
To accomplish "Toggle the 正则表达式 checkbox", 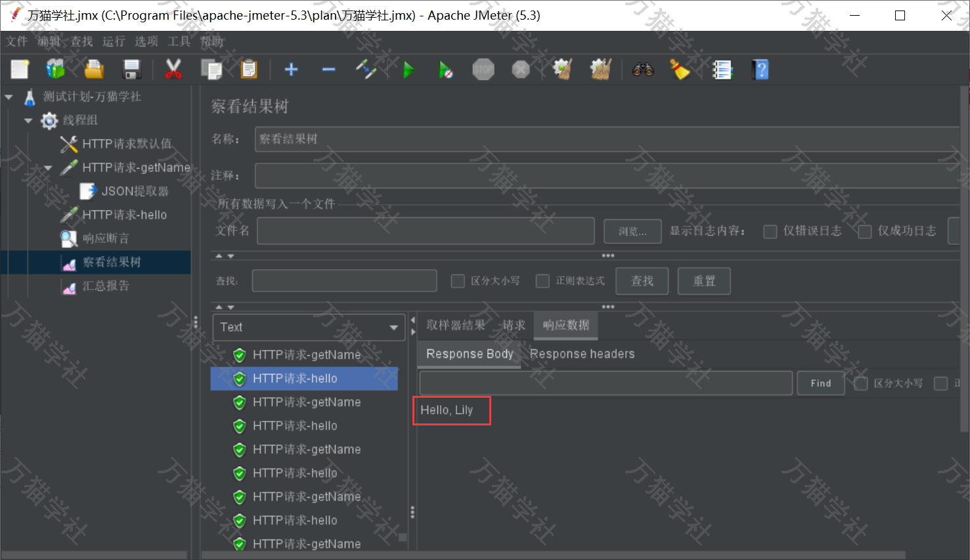I will point(542,281).
